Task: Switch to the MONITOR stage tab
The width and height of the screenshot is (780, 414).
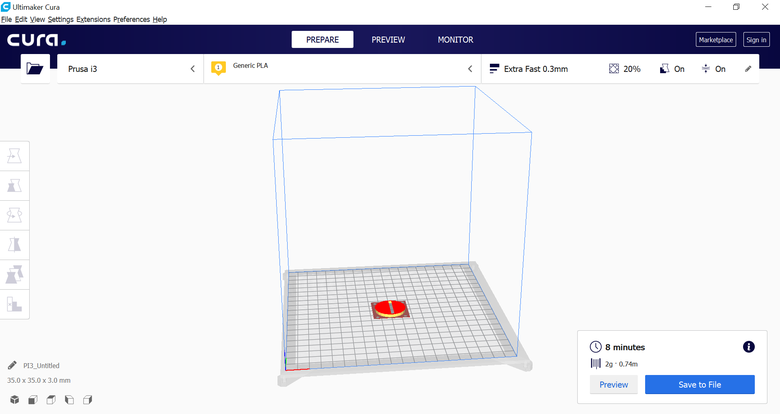Action: point(455,40)
